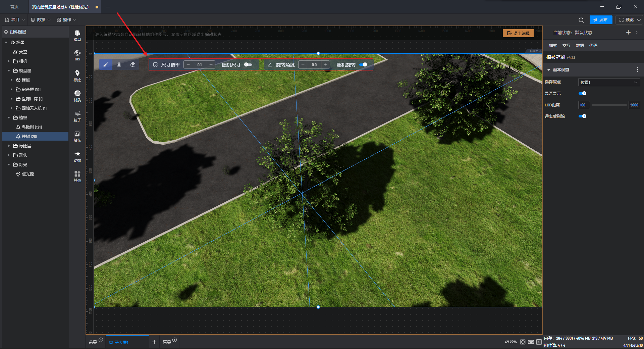Disable the 随机旋转 switch

point(363,64)
